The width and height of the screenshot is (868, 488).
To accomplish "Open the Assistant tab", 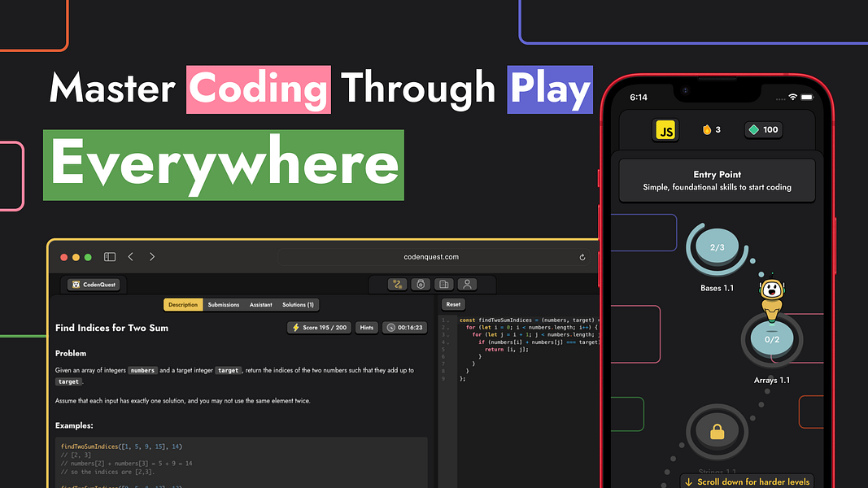I will 260,303.
